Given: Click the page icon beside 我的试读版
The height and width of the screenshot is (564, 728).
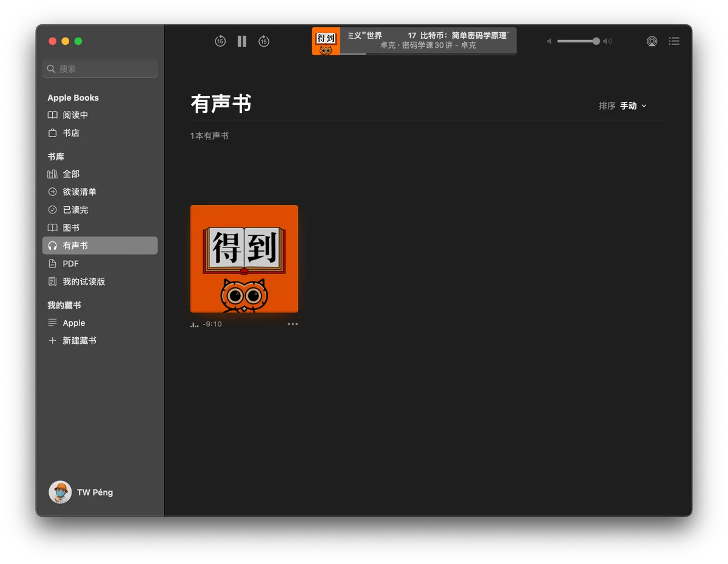Looking at the screenshot, I should coord(53,281).
